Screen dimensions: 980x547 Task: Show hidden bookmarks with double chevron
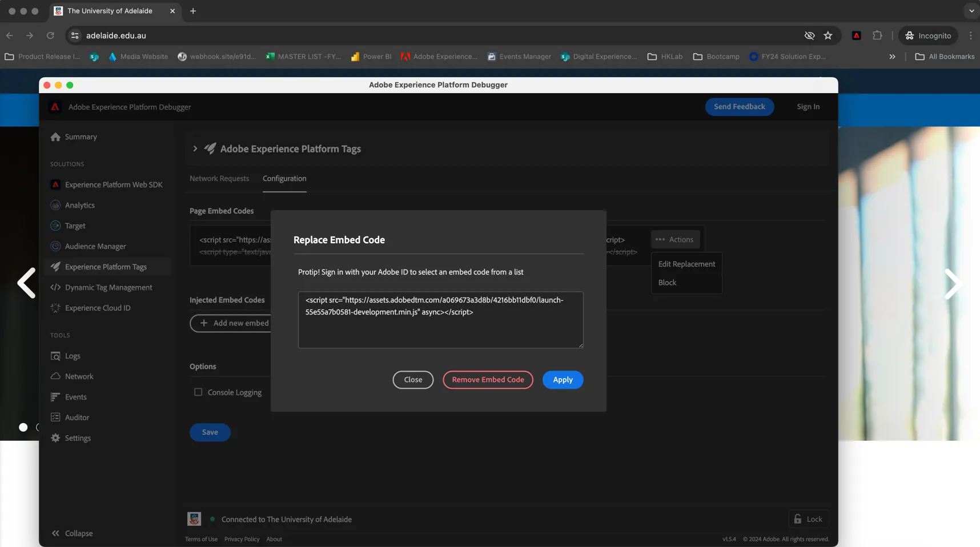(x=892, y=57)
